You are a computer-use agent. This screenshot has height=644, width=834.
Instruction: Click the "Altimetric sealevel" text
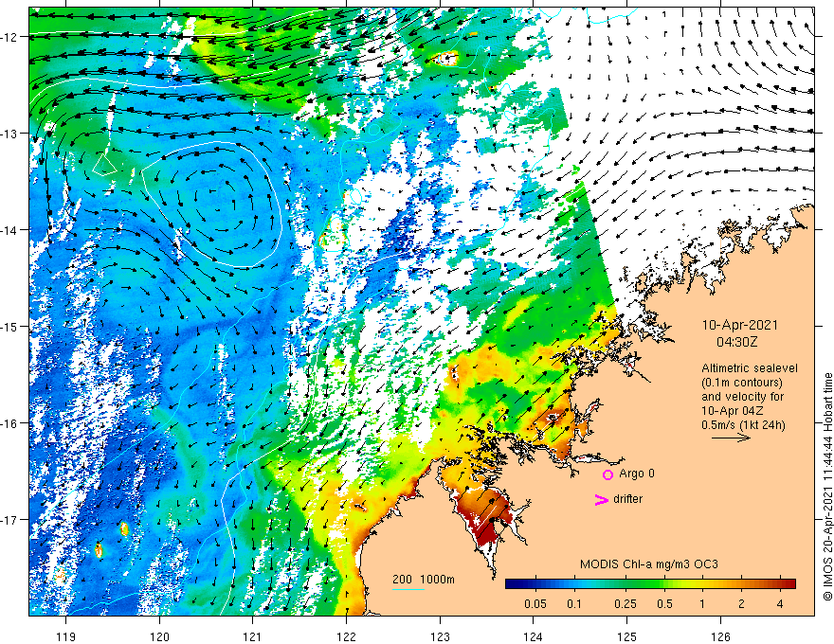point(750,368)
